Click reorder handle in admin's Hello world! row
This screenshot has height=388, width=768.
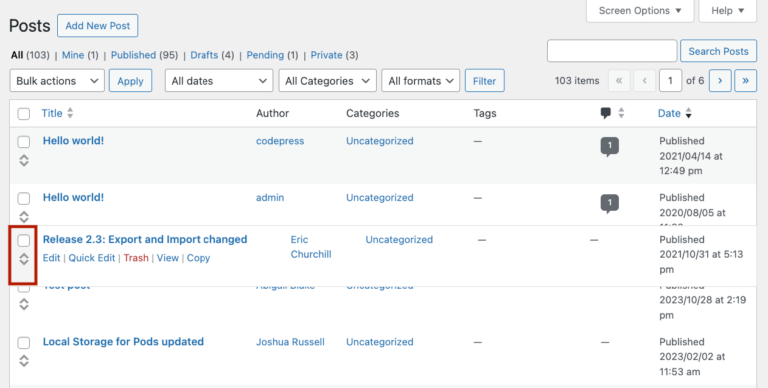click(24, 217)
